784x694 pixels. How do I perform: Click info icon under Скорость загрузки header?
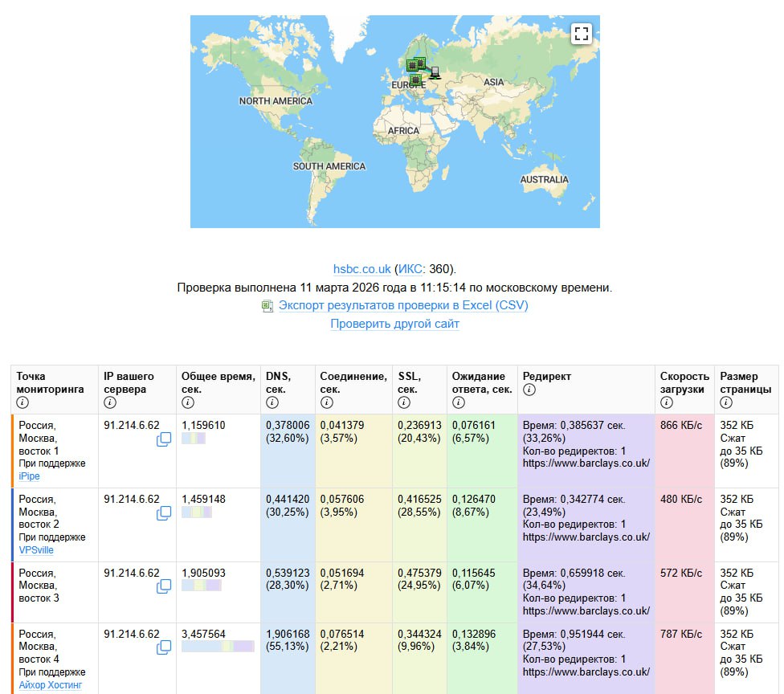tap(666, 402)
